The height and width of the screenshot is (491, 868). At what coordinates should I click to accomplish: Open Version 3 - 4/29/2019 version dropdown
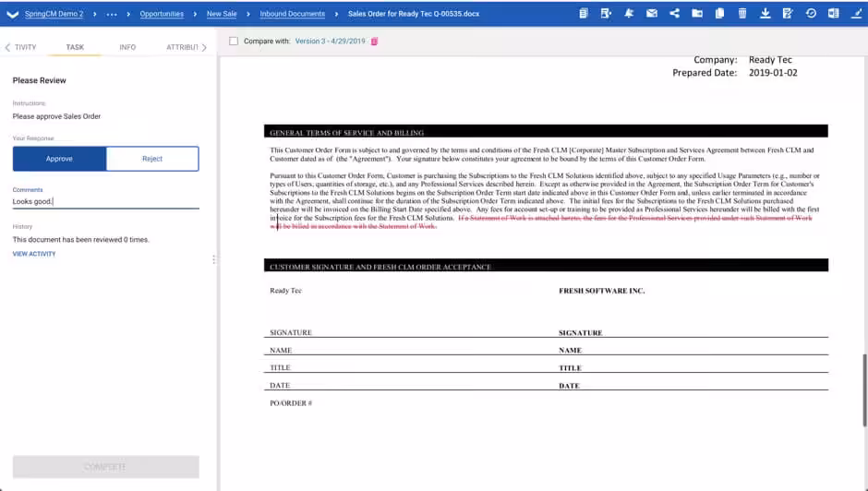(330, 41)
